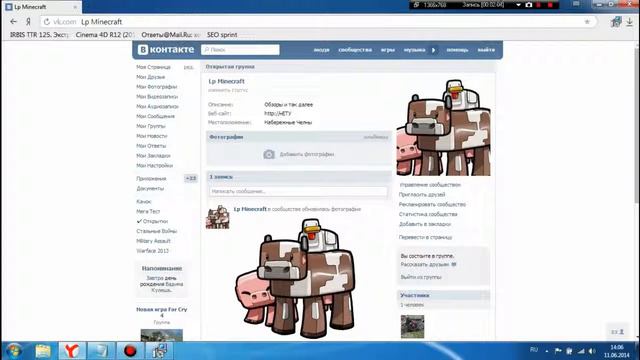
Task: Open the 'Фотографии' section header
Action: click(x=226, y=137)
